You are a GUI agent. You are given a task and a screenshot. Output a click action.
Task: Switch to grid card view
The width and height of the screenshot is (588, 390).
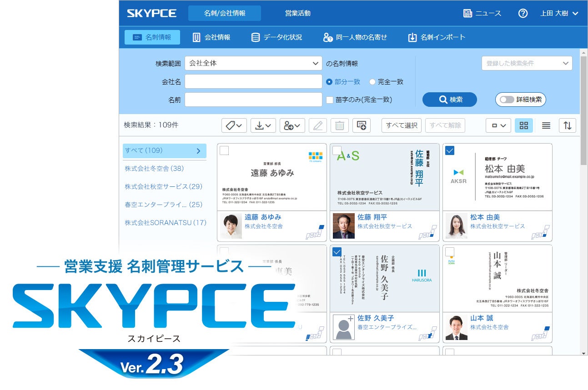point(524,125)
